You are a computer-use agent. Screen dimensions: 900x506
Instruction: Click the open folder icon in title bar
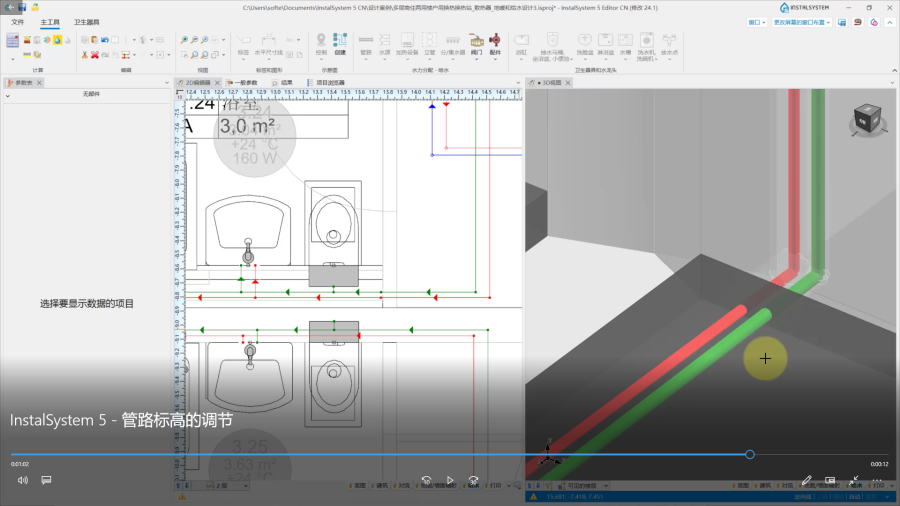coord(35,7)
